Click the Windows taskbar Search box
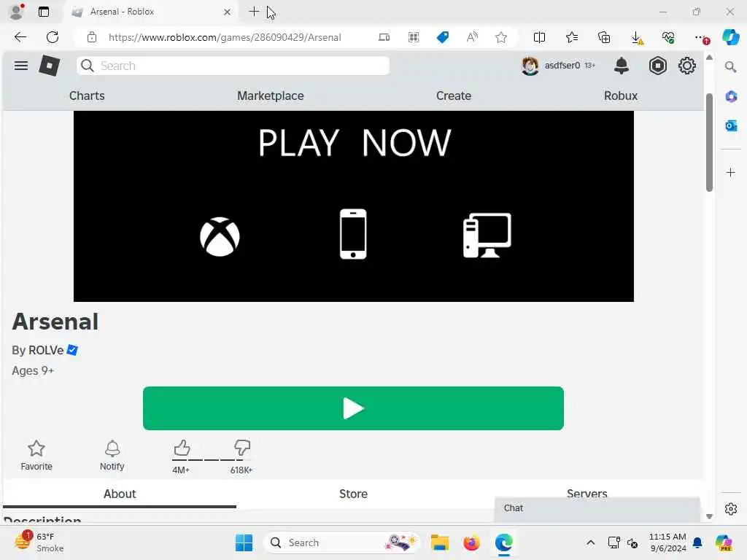The width and height of the screenshot is (747, 560). point(341,542)
